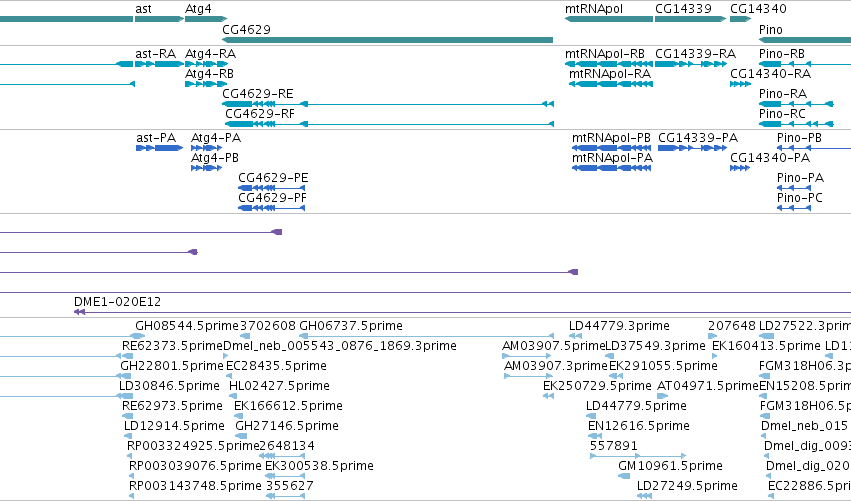851x501 pixels.
Task: Click transcript mtRNApol-RA
Action: [611, 84]
